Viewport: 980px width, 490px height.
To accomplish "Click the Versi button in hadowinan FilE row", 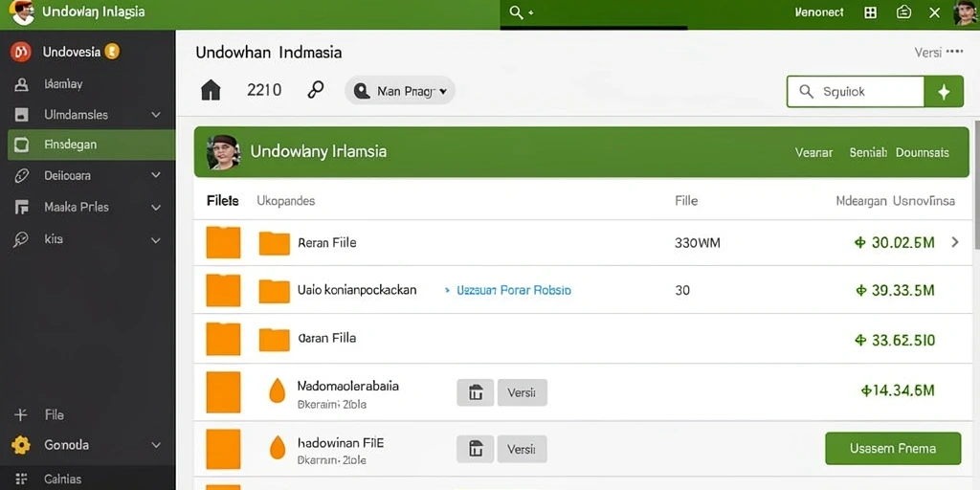I will (x=522, y=449).
